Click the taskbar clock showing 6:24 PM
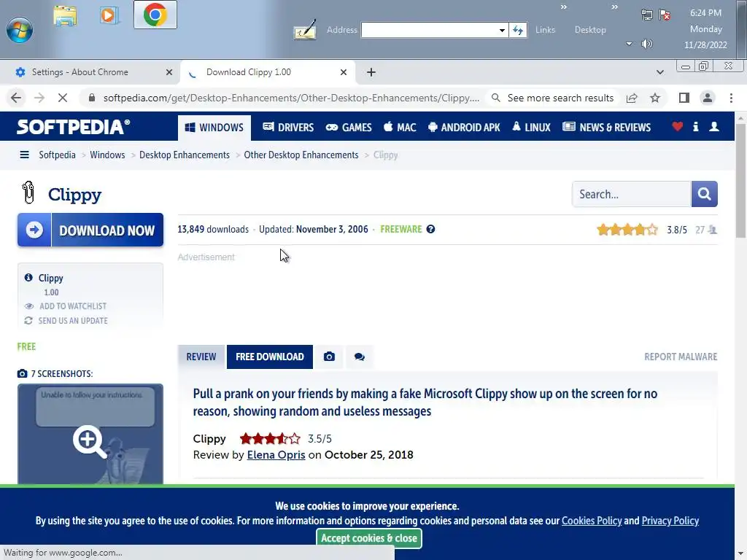Image resolution: width=747 pixels, height=560 pixels. [x=705, y=28]
